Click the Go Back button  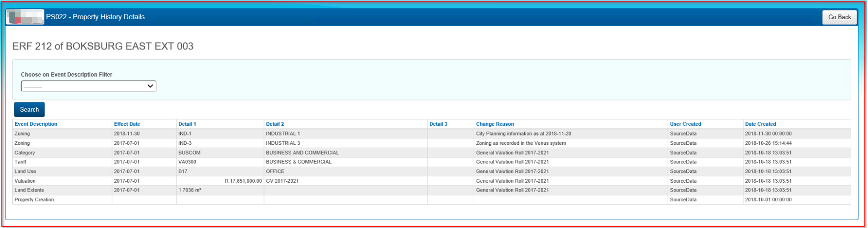click(839, 17)
